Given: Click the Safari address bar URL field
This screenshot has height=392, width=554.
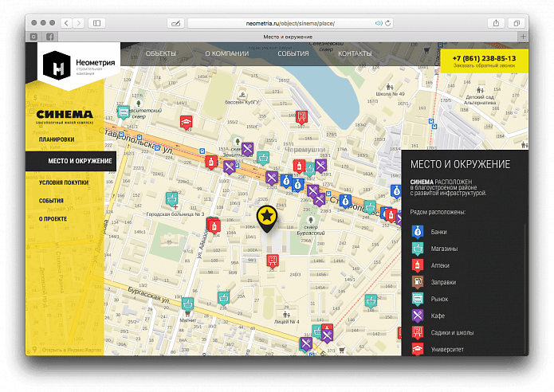Looking at the screenshot, I should click(290, 23).
